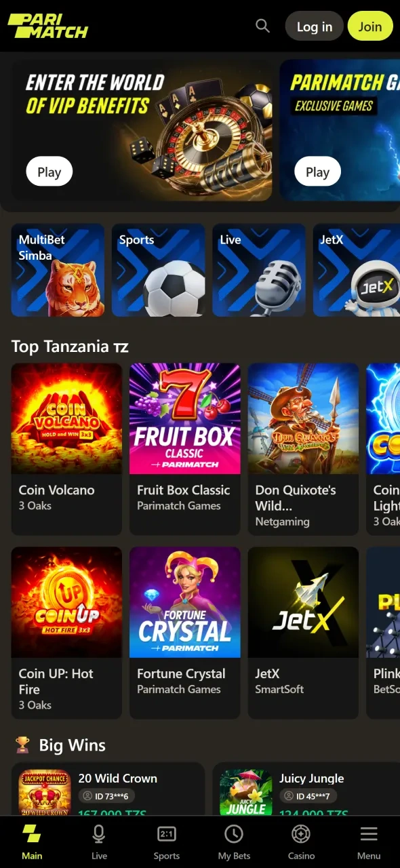Open the hamburger Menu icon

369,834
